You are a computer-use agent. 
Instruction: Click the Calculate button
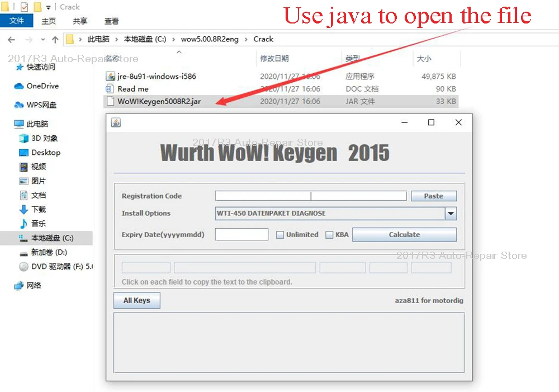point(404,235)
